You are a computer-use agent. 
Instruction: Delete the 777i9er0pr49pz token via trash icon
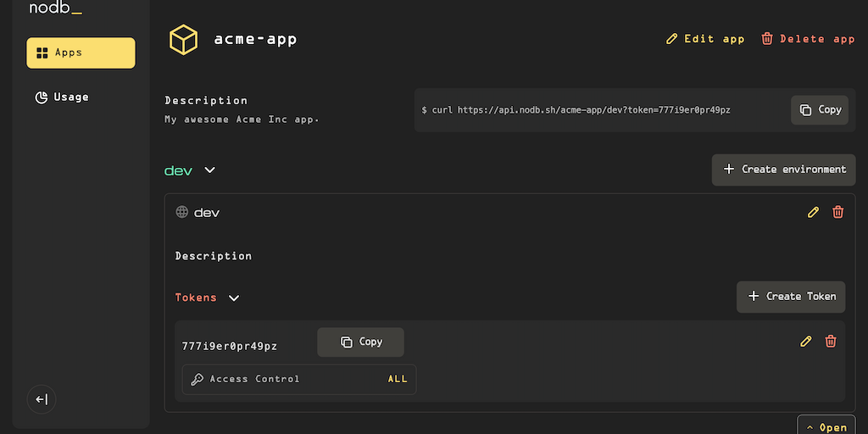pos(831,341)
